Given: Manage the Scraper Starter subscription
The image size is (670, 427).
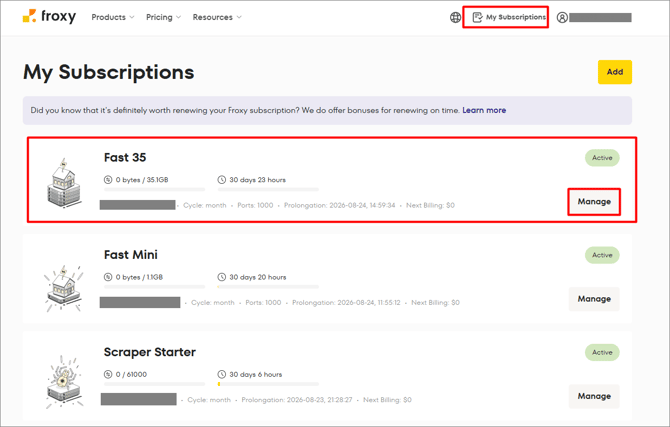Looking at the screenshot, I should pyautogui.click(x=594, y=396).
